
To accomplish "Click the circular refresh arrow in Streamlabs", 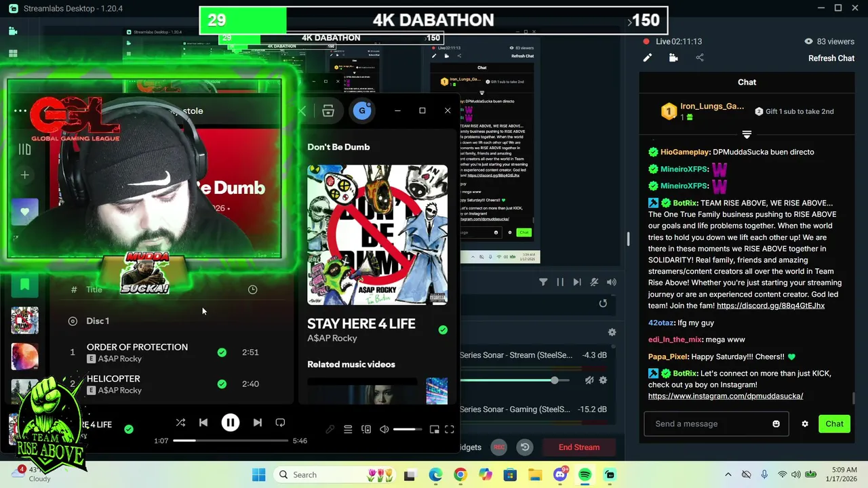I will pyautogui.click(x=603, y=304).
